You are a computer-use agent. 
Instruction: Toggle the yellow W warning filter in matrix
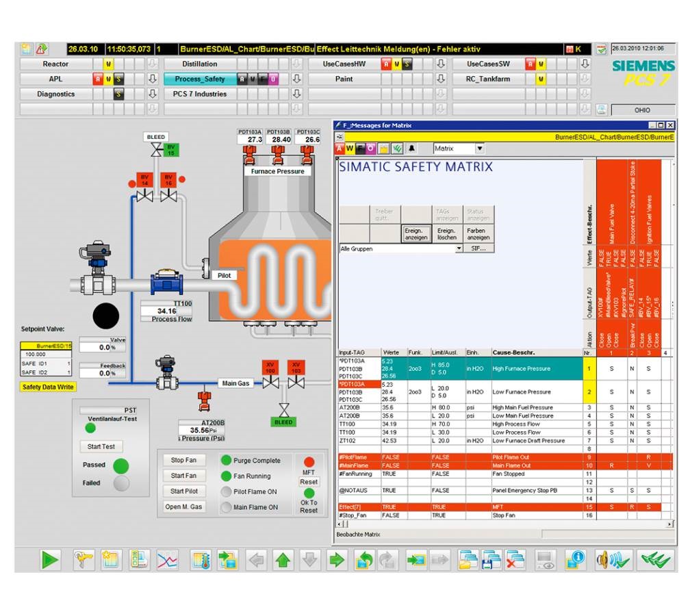[350, 149]
